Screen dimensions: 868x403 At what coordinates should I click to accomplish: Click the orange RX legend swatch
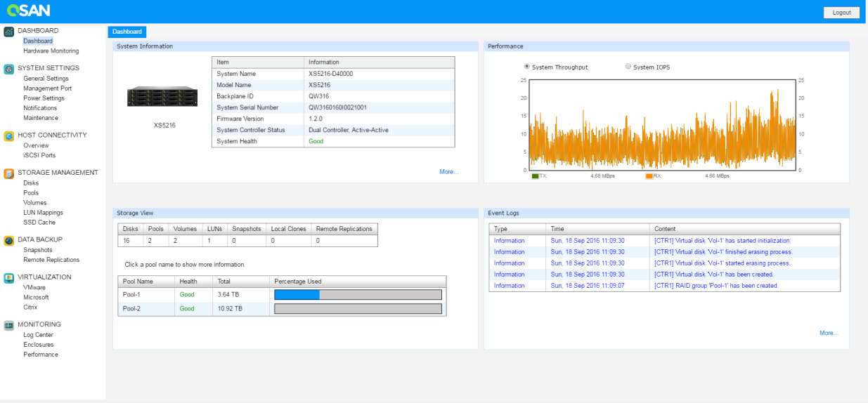(x=649, y=176)
